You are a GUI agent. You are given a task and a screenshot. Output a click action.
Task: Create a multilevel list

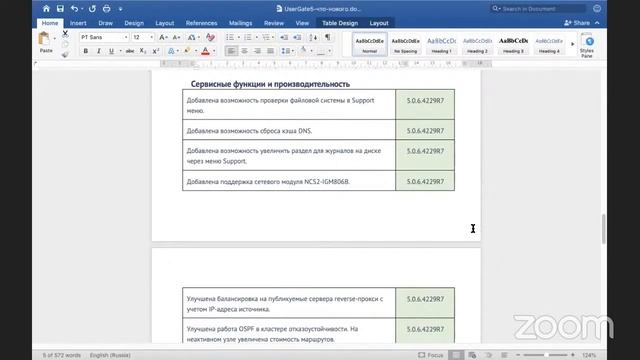(x=266, y=38)
